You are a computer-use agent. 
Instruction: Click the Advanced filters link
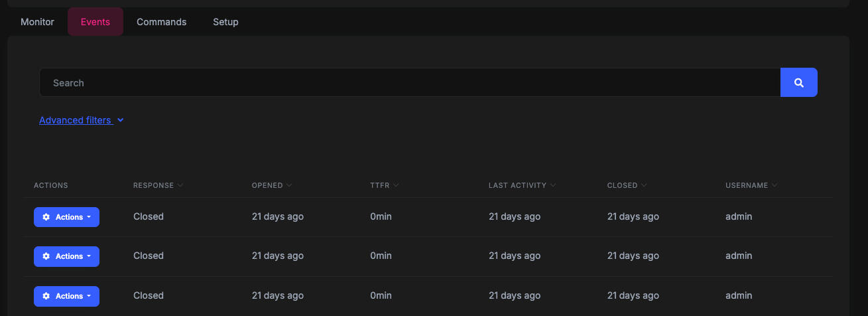tap(75, 120)
